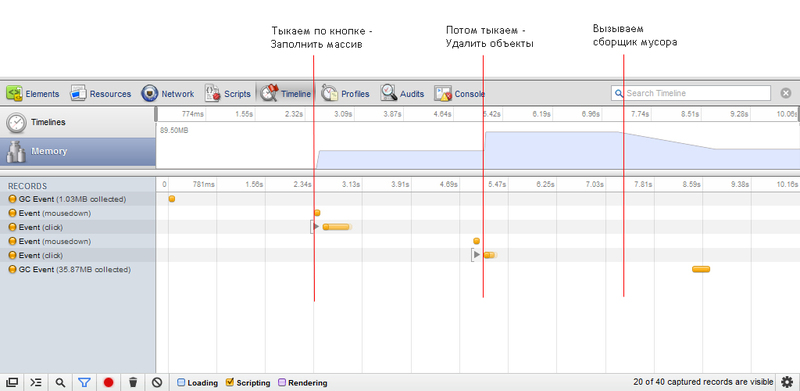Open the Scripts panel

click(228, 94)
